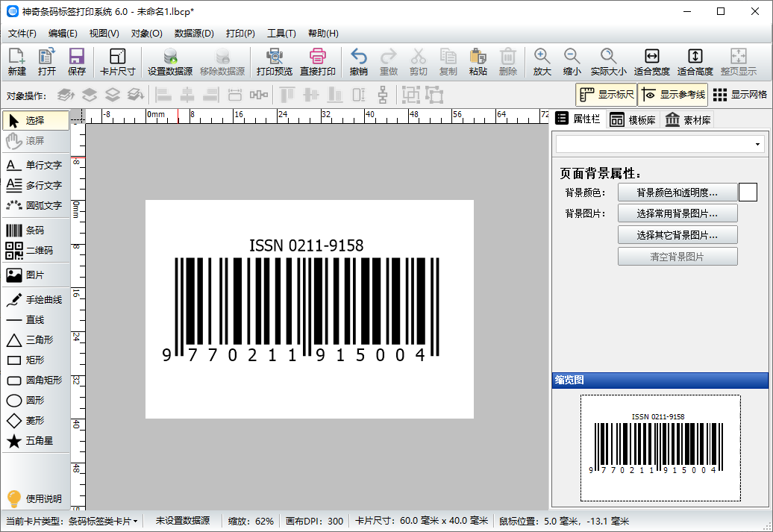The height and width of the screenshot is (532, 773).
Task: Click 卡片尺寸 60.0 毫米 x 40.0 毫米 status
Action: coord(421,521)
